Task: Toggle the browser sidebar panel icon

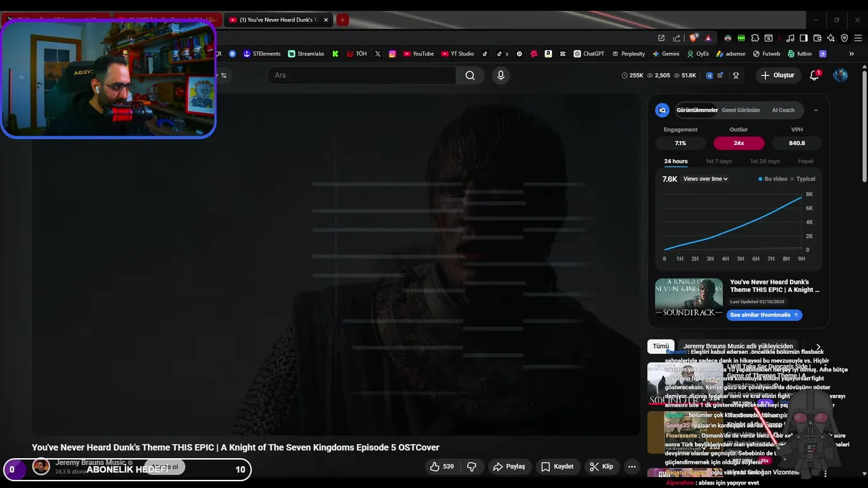Action: tap(804, 38)
